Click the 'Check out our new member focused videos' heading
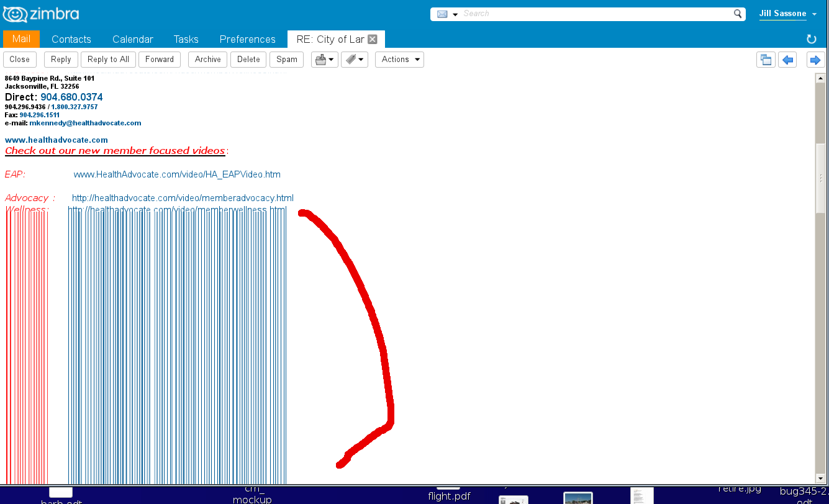This screenshot has height=504, width=829. pyautogui.click(x=115, y=151)
